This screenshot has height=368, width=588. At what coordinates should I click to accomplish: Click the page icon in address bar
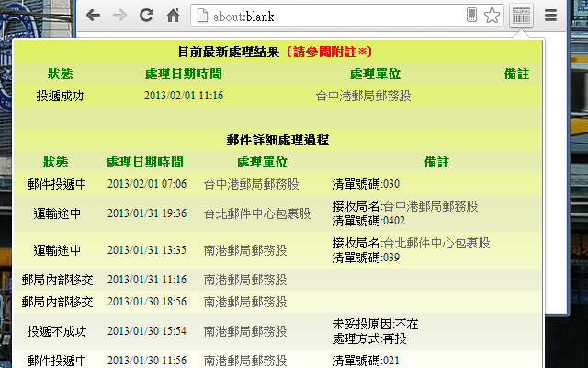tap(202, 16)
